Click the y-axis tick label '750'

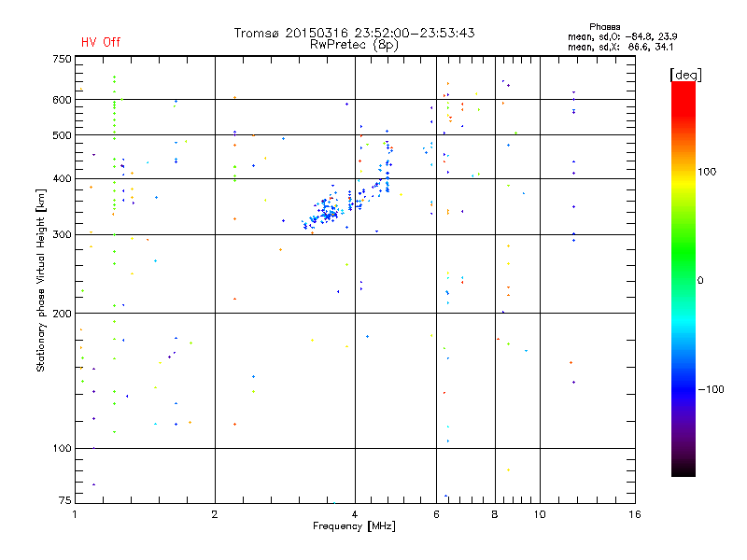tap(62, 60)
